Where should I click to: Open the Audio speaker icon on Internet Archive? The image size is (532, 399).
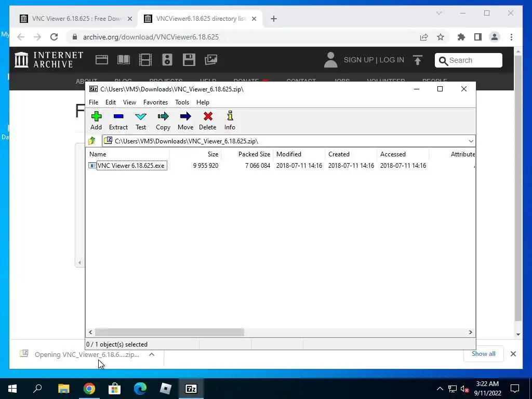(x=167, y=60)
